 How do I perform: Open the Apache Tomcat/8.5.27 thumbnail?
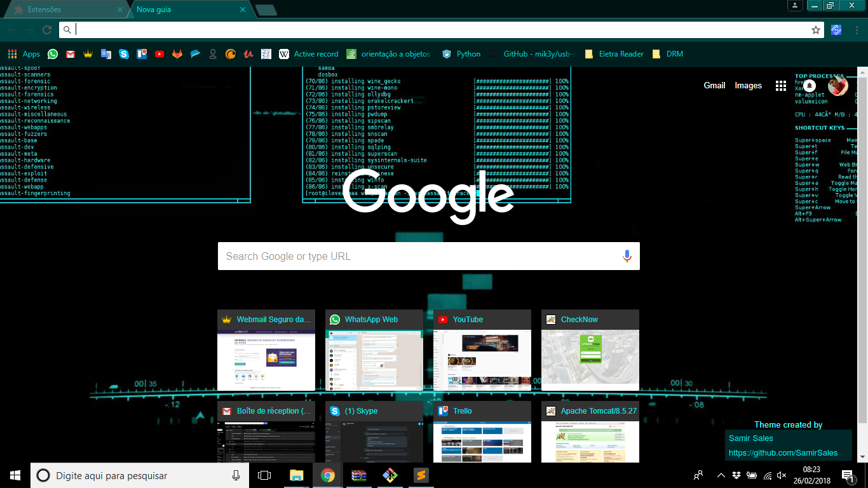coord(590,431)
